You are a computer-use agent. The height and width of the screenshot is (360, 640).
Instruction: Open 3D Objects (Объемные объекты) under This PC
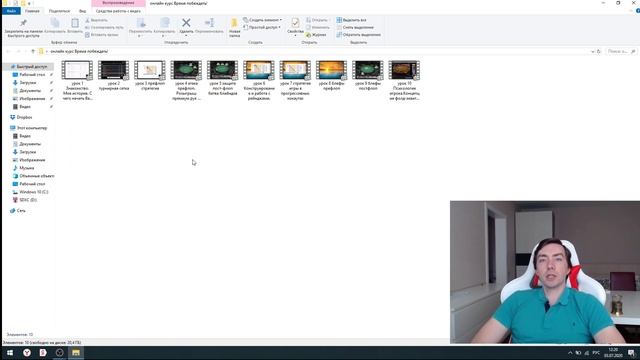pos(36,176)
